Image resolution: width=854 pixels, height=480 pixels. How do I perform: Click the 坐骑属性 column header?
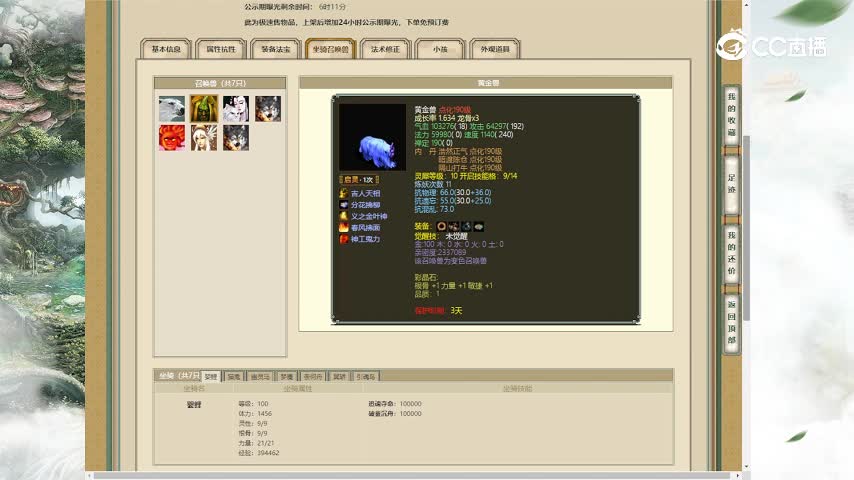[297, 388]
